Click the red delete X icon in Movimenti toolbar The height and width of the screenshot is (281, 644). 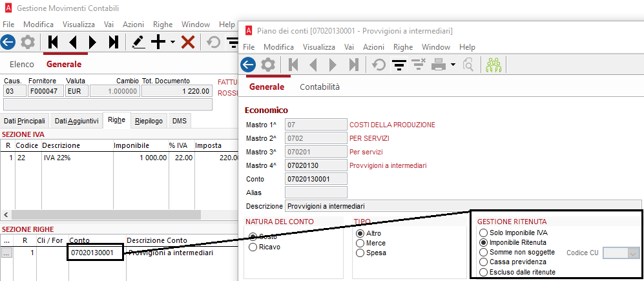pos(188,42)
